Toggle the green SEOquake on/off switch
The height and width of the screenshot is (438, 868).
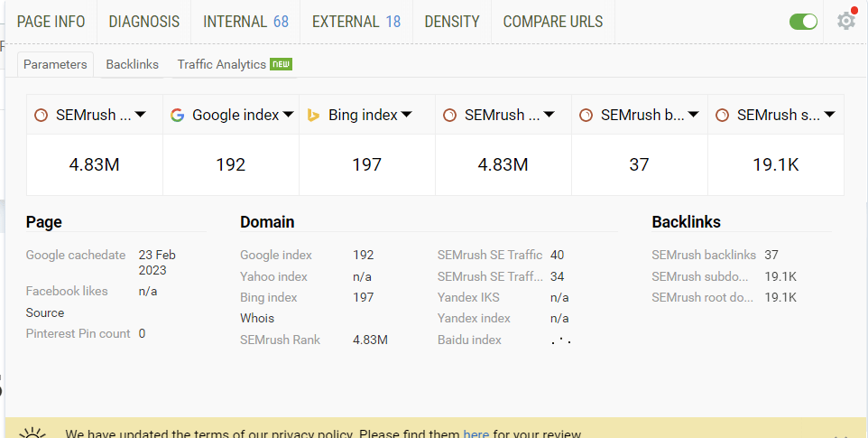tap(803, 22)
